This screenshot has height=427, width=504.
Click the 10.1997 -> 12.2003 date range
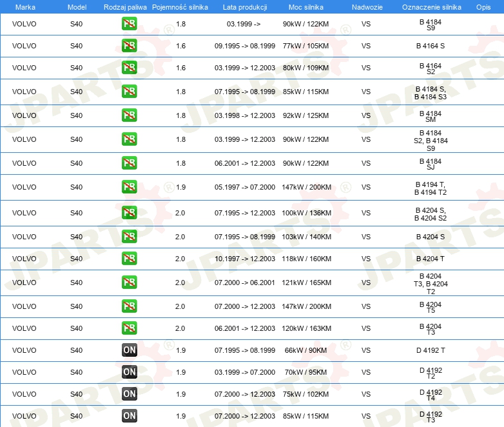pos(245,259)
